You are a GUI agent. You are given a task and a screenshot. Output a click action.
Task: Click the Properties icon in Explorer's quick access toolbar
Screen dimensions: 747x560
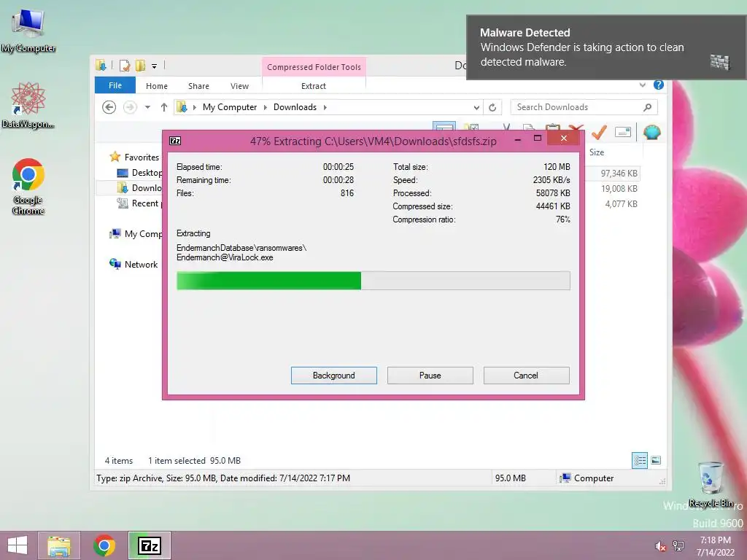click(125, 66)
